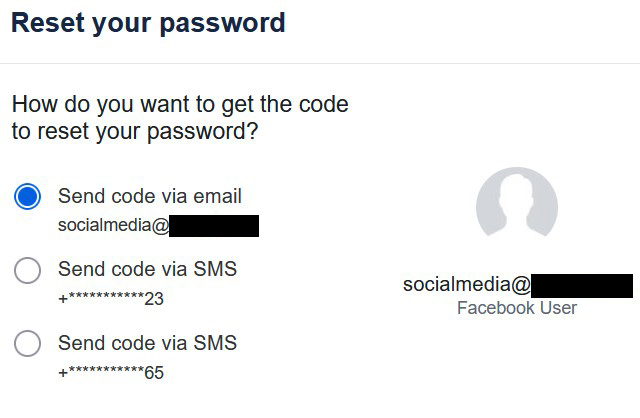Click the masked phone number ending in 23
This screenshot has height=418, width=640.
(111, 299)
